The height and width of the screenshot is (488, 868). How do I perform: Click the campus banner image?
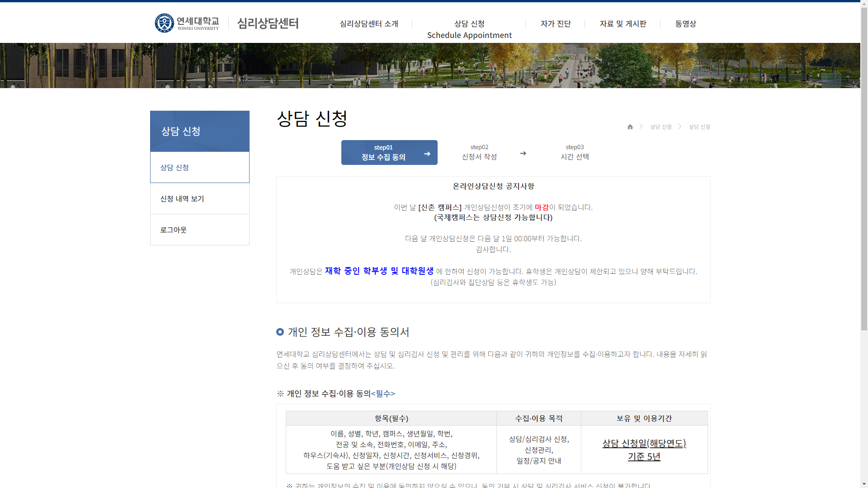[430, 66]
